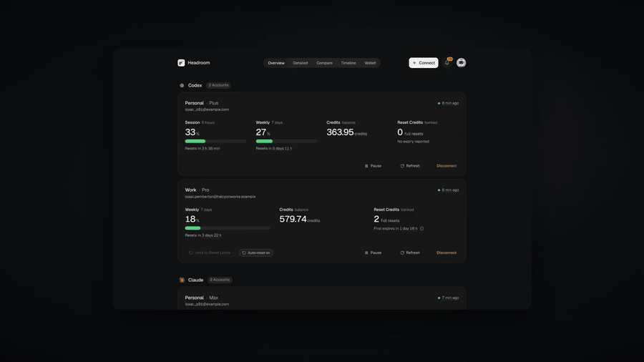Click the Codex section heading
Viewport: 644px width, 362px height.
(x=195, y=85)
